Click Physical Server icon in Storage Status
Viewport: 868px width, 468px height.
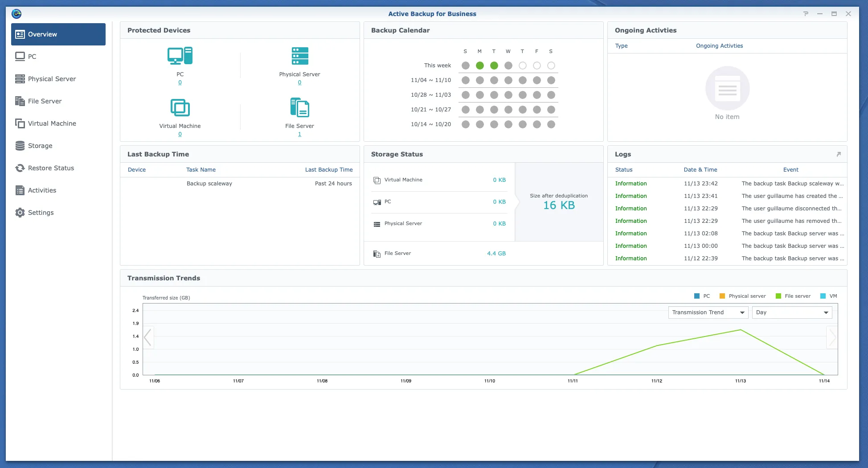point(377,224)
